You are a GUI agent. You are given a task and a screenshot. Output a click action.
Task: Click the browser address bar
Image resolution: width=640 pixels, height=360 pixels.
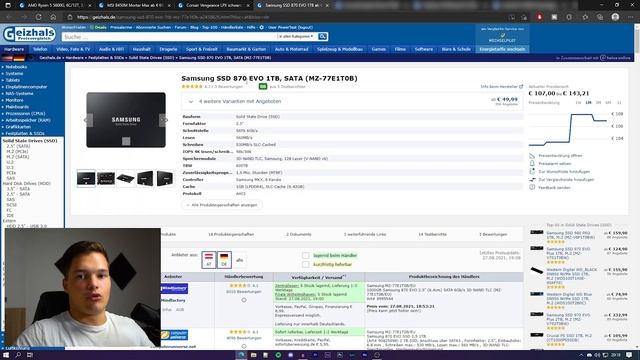coord(286,17)
